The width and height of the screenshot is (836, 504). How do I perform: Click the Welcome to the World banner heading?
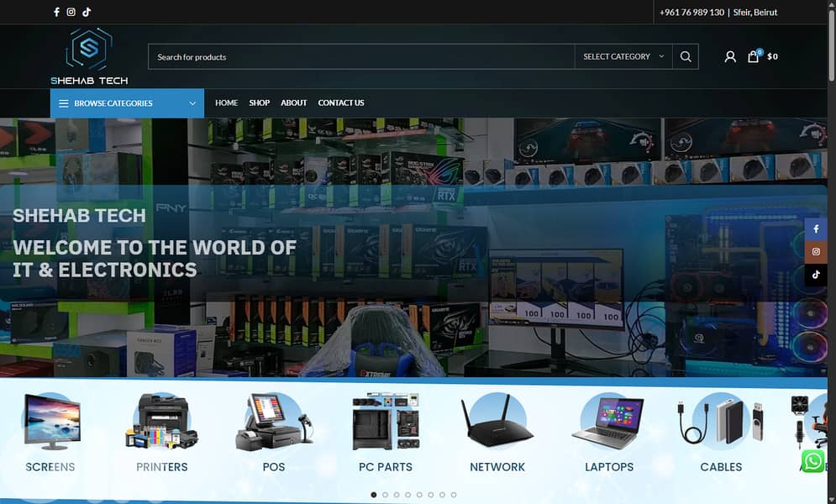click(x=154, y=259)
